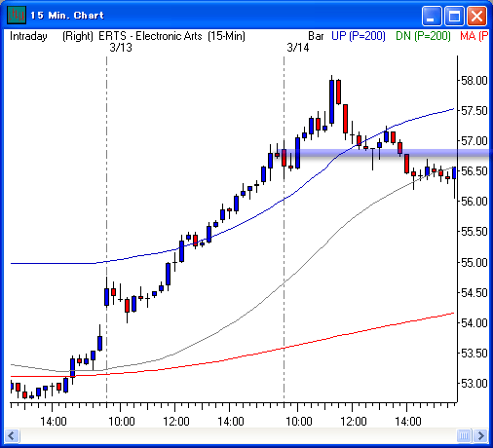Click the 14:00 time label under 3/13

click(231, 422)
